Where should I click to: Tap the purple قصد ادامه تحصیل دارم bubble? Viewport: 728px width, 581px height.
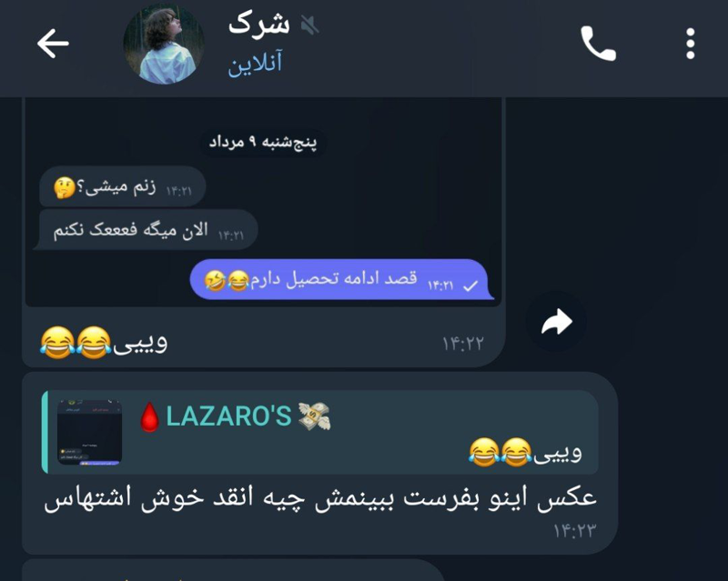(340, 279)
